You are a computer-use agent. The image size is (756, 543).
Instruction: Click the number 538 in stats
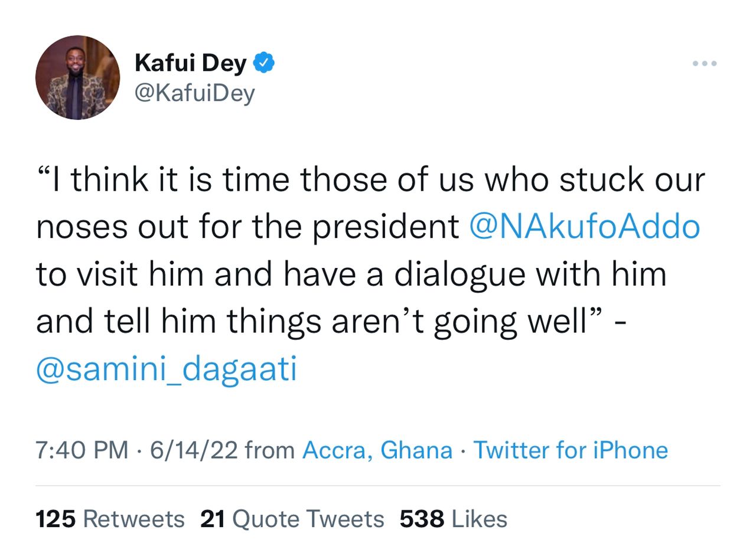pos(422,519)
